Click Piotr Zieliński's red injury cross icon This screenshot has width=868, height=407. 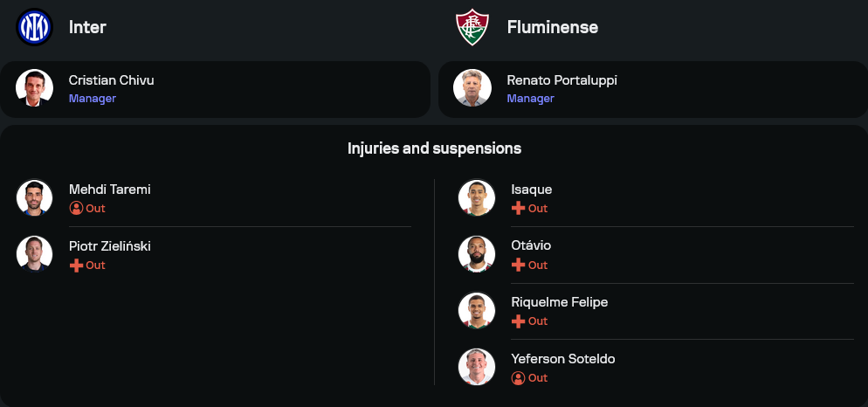(x=76, y=266)
